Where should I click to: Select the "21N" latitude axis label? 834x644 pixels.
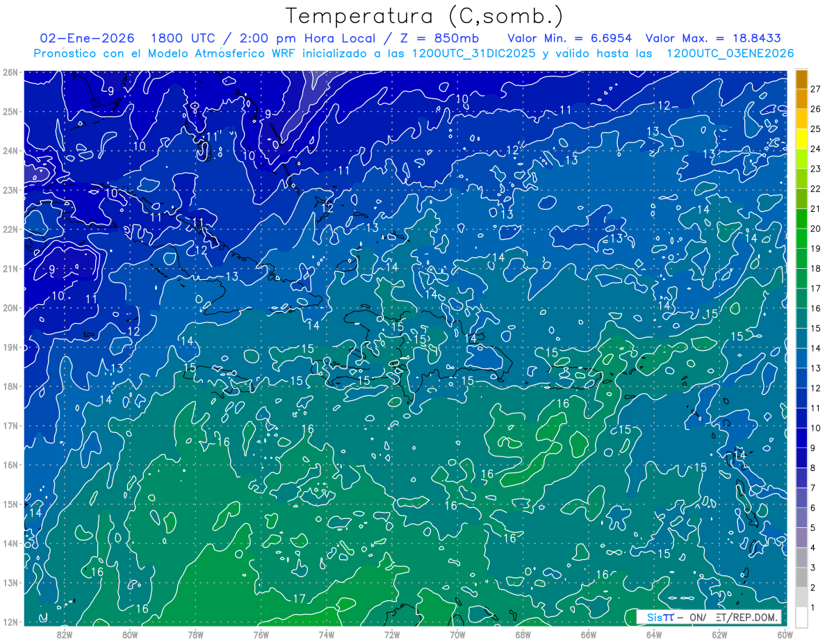10,268
